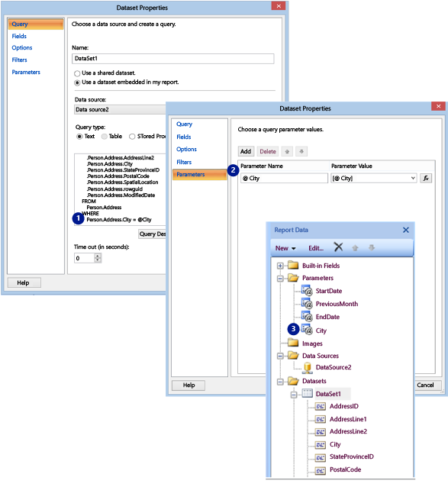
Task: Select the highlighted Parameters page in front dialog
Action: point(200,175)
